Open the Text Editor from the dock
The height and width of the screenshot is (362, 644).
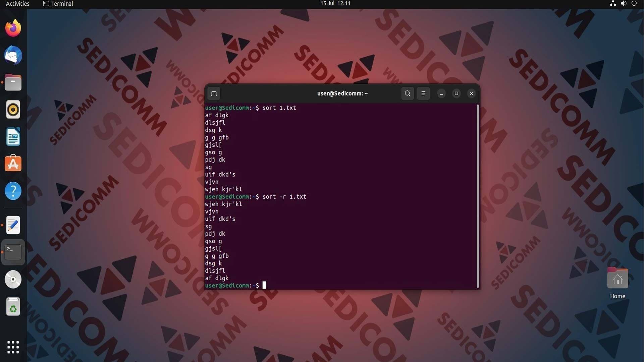tap(13, 225)
